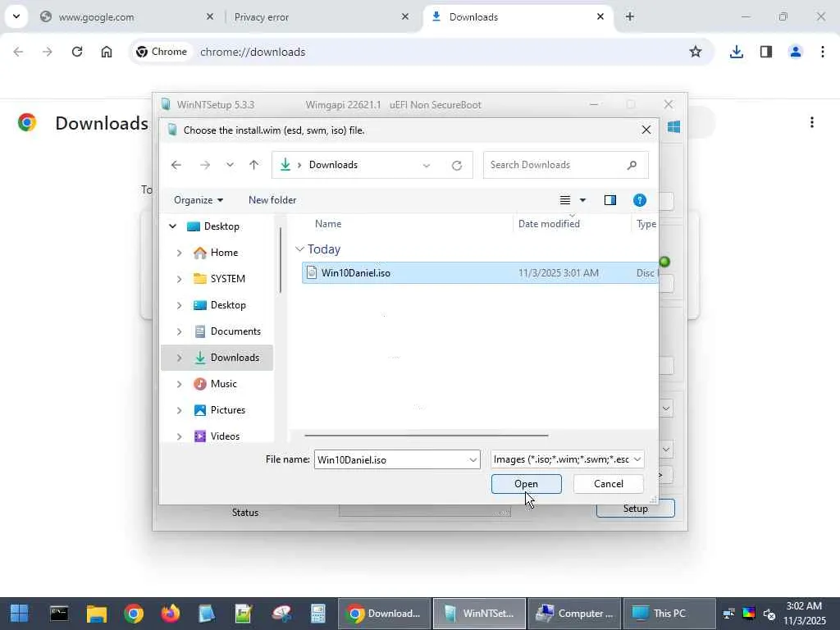The image size is (840, 630).
Task: Open the Windows Start menu
Action: coord(20,614)
